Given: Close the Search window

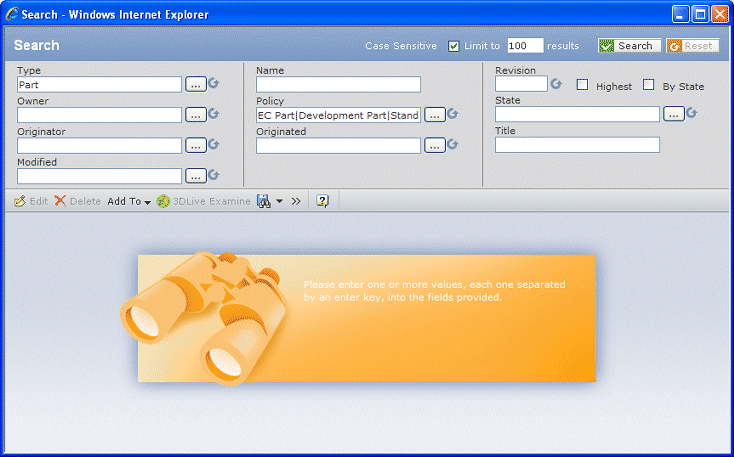Looking at the screenshot, I should (720, 15).
